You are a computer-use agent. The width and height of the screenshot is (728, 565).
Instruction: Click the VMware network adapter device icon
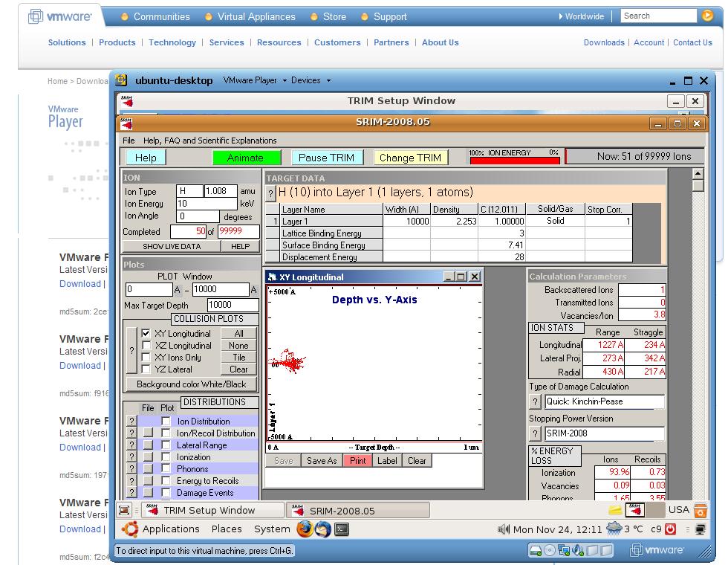564,551
